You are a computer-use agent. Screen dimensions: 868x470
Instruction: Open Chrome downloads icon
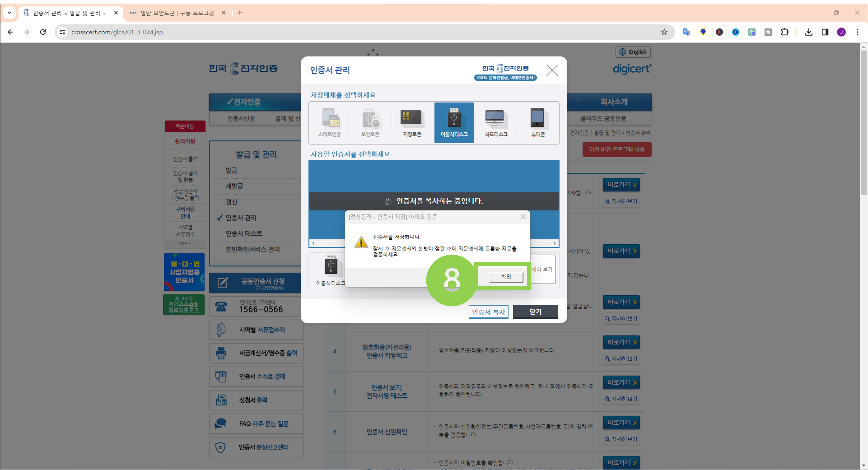point(808,32)
